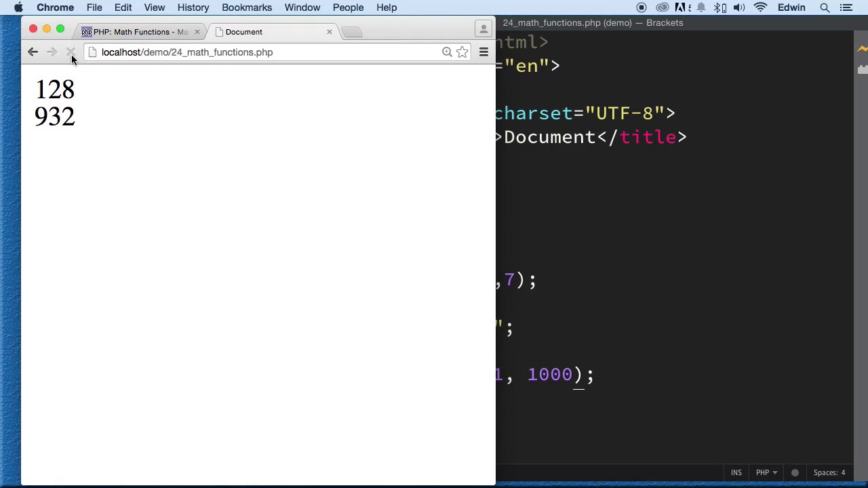Open the Apple menu
Screen dimensions: 868x488
[x=18, y=7]
